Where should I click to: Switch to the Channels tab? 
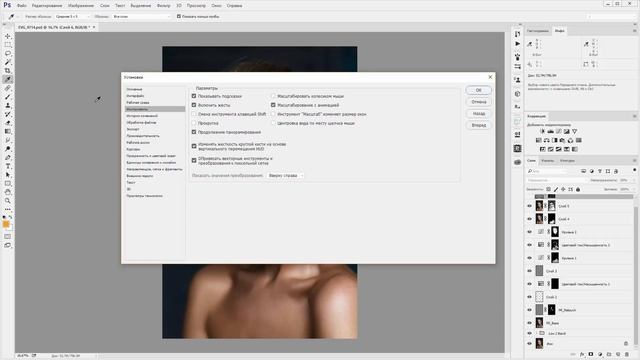[547, 160]
